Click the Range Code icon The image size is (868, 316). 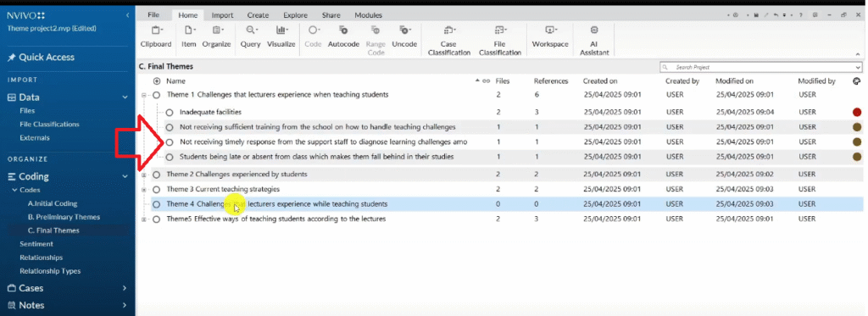(376, 30)
